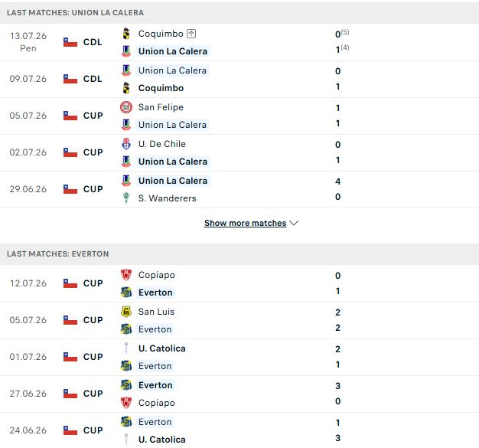Click the CDL competition label for 13.07.26
The image size is (479, 448).
(x=93, y=42)
